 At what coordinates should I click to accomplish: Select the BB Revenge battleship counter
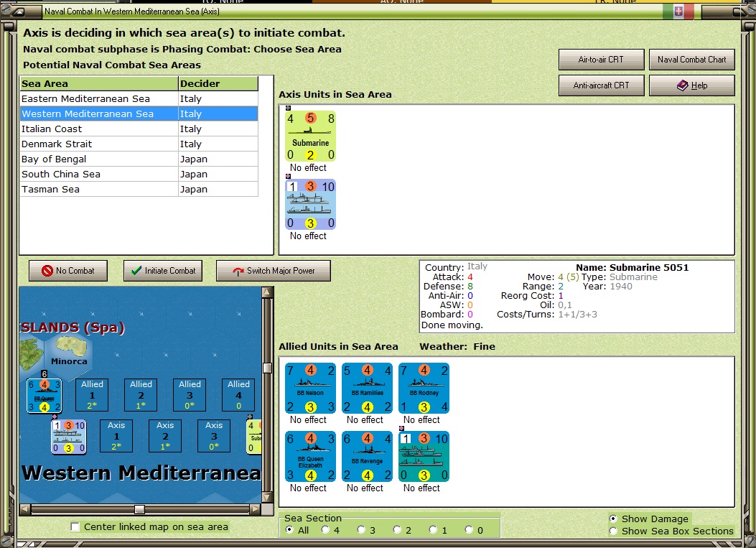click(367, 456)
